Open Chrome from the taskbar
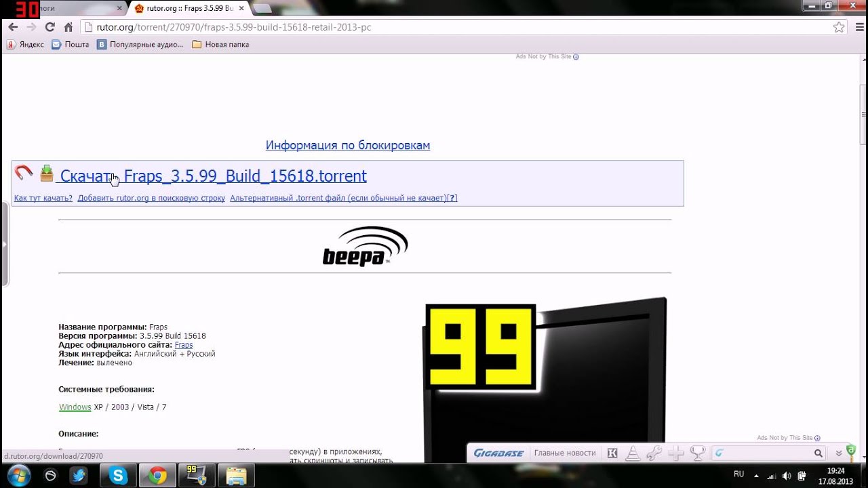 (157, 476)
